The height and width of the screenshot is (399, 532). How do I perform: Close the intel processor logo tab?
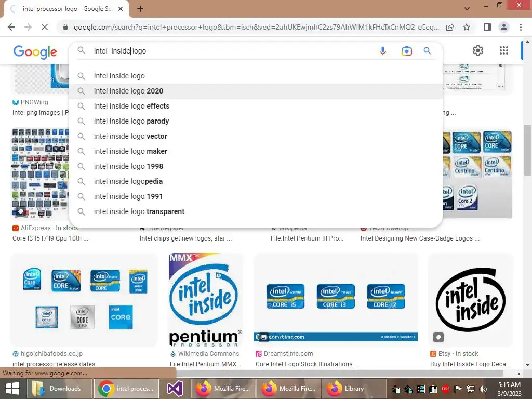pyautogui.click(x=121, y=9)
